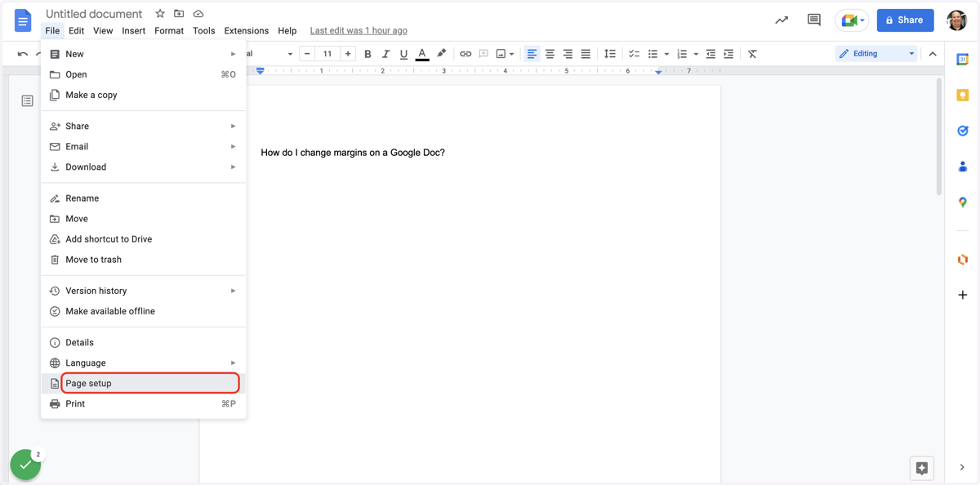The width and height of the screenshot is (980, 485).
Task: Click the add comment toolbar icon
Action: tap(483, 54)
